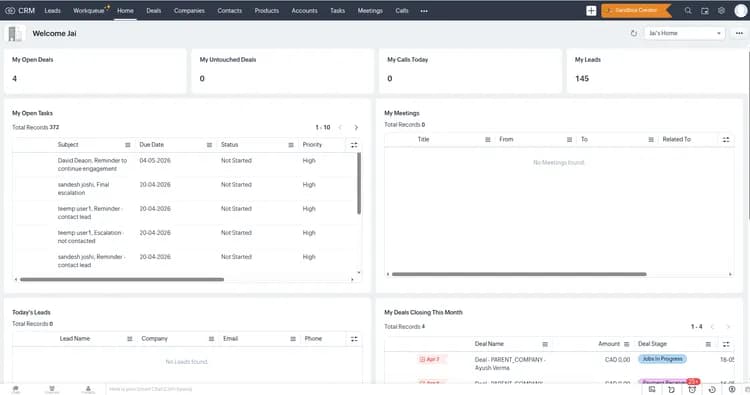Go to next page of My Deals Closing

point(728,327)
